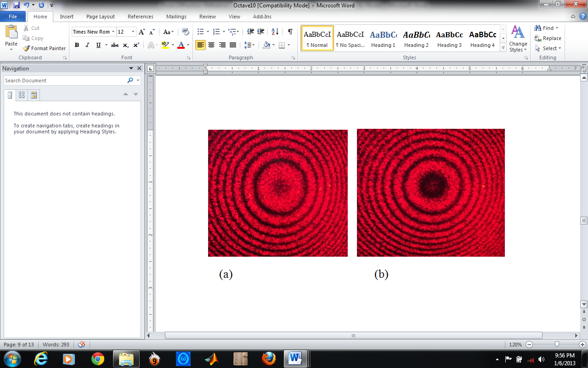
Task: Apply center text alignment
Action: coord(211,45)
